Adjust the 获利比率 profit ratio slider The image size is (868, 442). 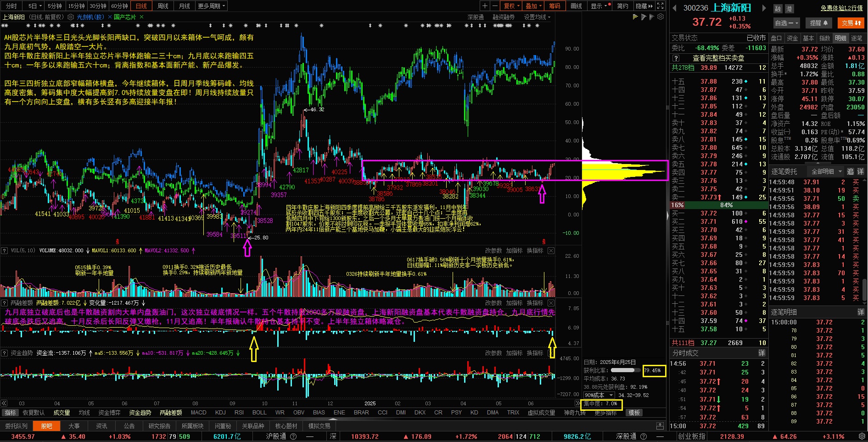pyautogui.click(x=625, y=370)
